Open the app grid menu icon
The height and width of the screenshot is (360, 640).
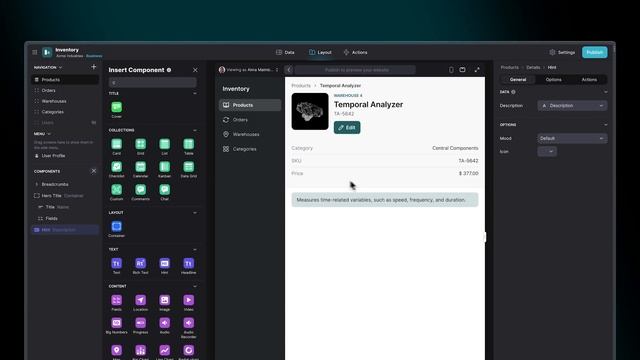point(35,52)
